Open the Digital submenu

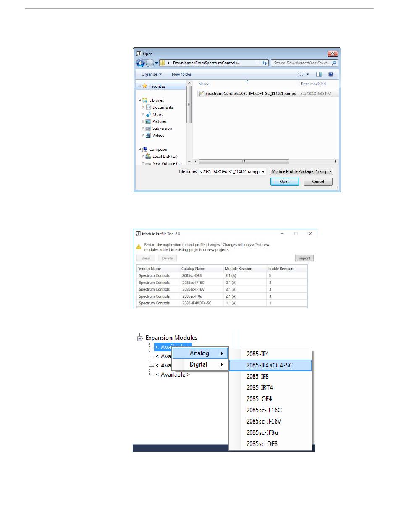pyautogui.click(x=200, y=364)
